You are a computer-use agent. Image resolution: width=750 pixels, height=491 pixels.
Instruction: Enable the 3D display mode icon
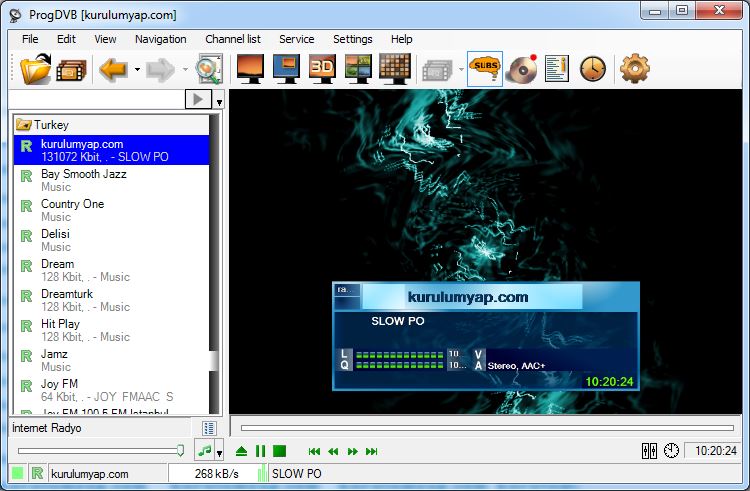click(x=322, y=69)
